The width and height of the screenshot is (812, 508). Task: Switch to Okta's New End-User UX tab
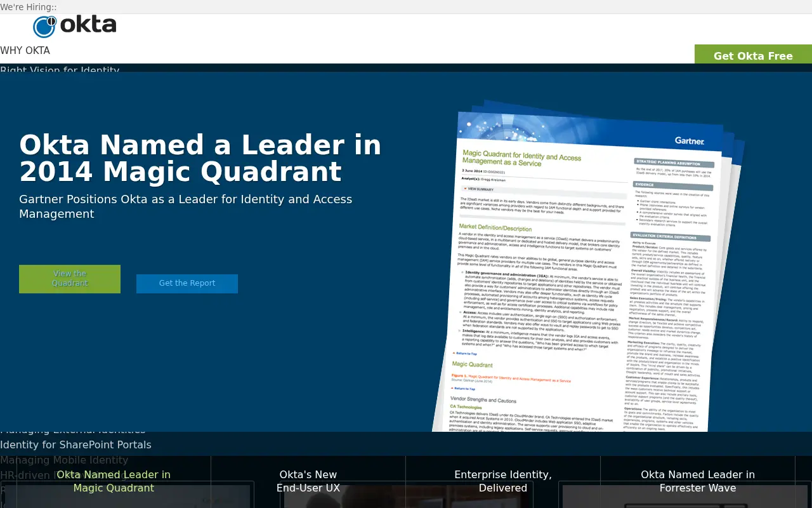[x=308, y=481]
